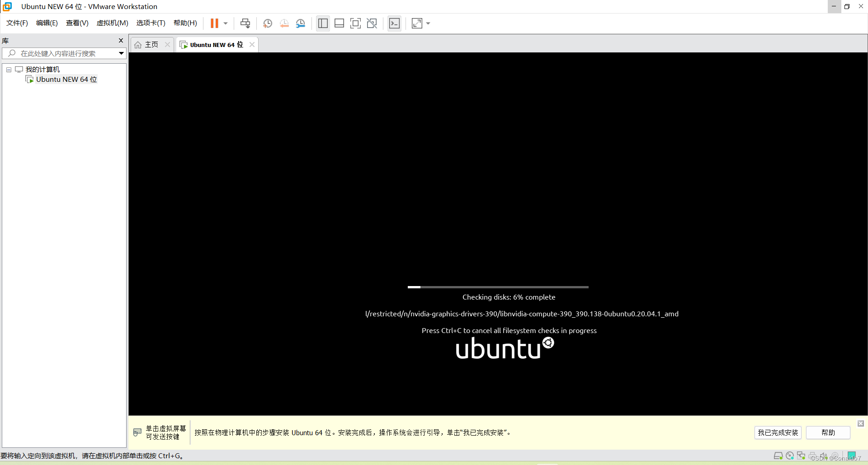The height and width of the screenshot is (465, 868).
Task: Open the 选项卡(T) menu
Action: click(151, 23)
